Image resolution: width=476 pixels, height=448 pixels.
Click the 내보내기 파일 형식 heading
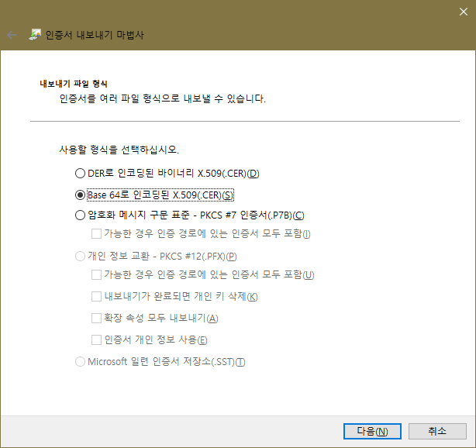click(x=74, y=84)
